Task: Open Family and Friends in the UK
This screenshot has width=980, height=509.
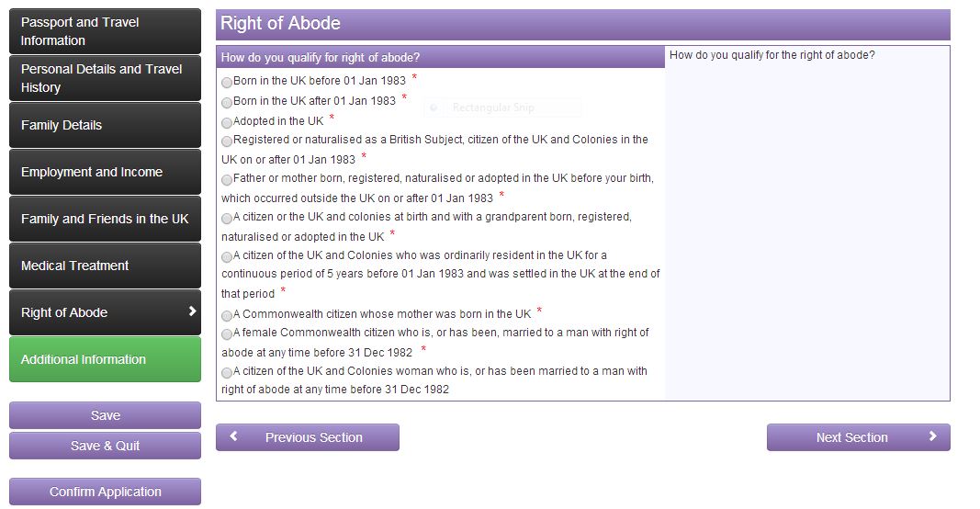Action: point(105,219)
